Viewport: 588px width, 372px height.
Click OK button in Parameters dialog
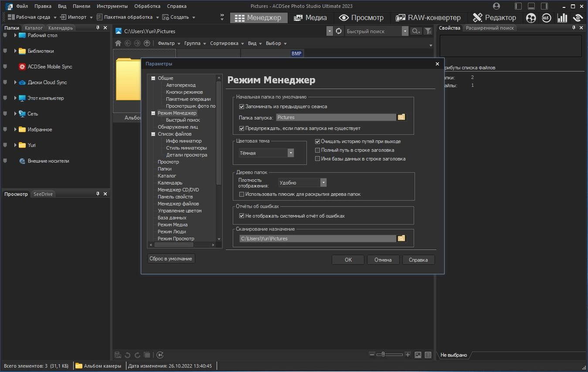point(348,259)
